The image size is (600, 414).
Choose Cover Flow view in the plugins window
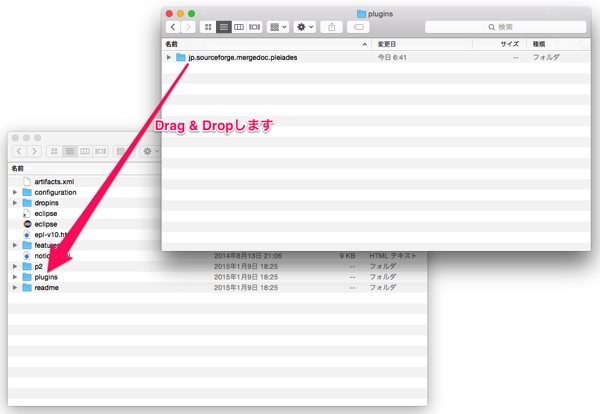254,27
